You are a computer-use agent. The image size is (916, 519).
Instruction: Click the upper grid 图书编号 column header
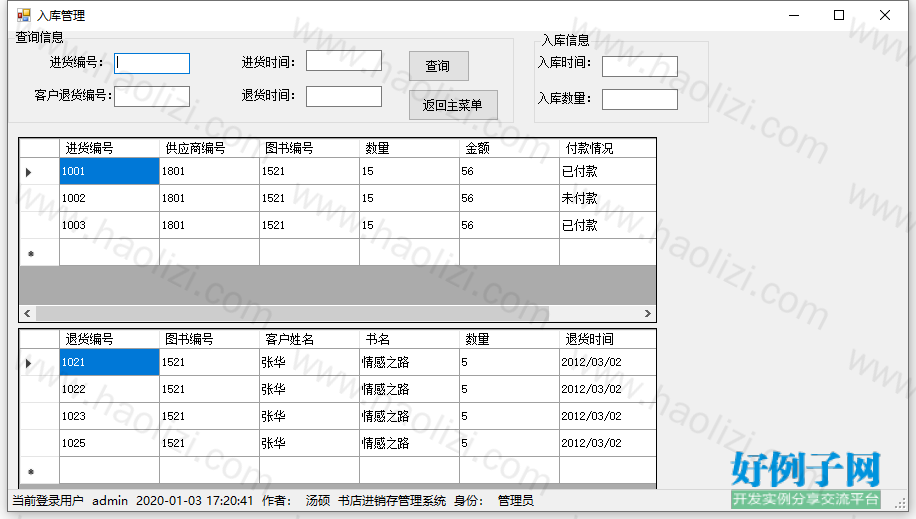[x=309, y=148]
